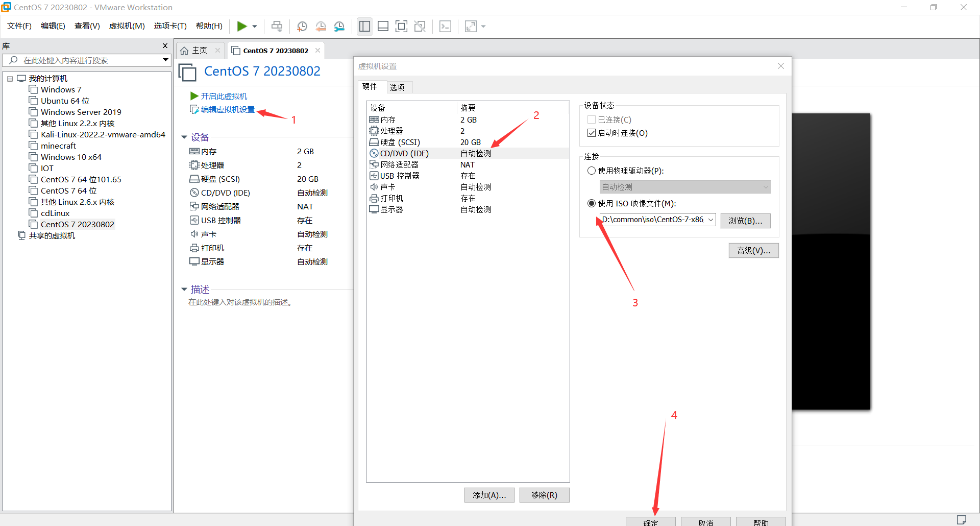The width and height of the screenshot is (980, 526).
Task: Select Windows 10 x64 in the library
Action: tap(71, 157)
